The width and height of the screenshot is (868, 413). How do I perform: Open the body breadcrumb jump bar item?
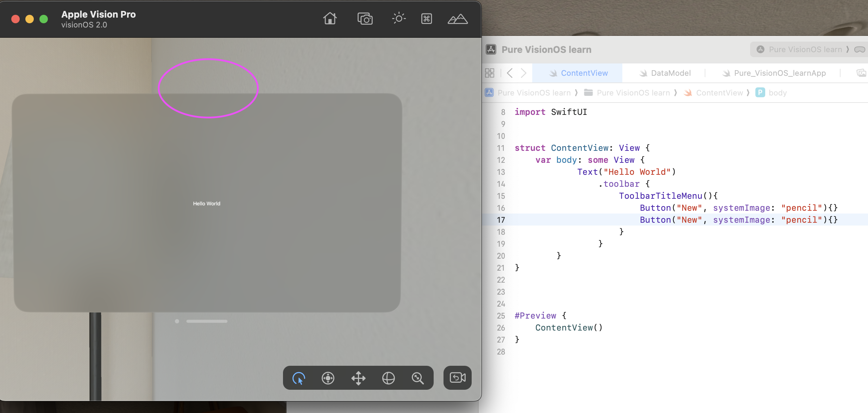pos(777,93)
